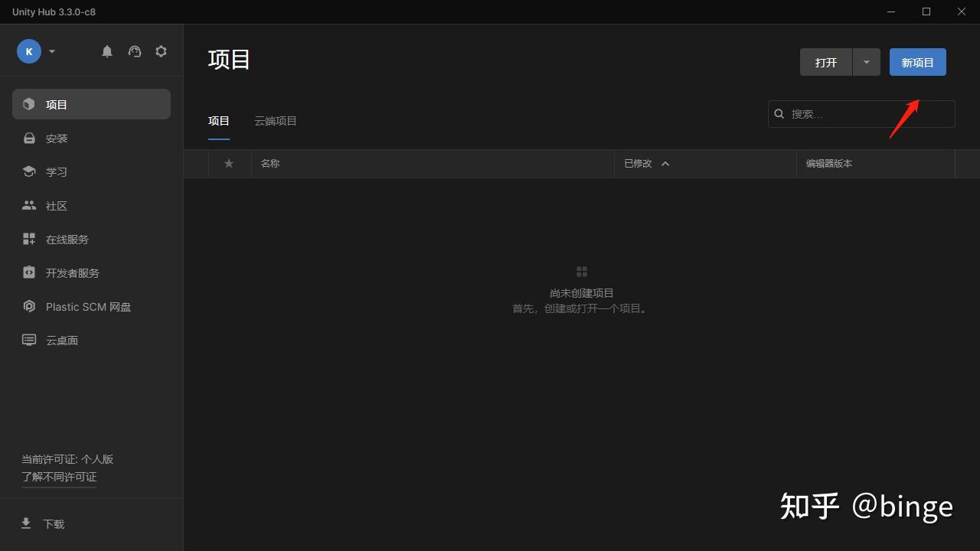The width and height of the screenshot is (980, 551).
Task: Open Unity Hub preferences via the gear icon
Action: click(x=161, y=51)
